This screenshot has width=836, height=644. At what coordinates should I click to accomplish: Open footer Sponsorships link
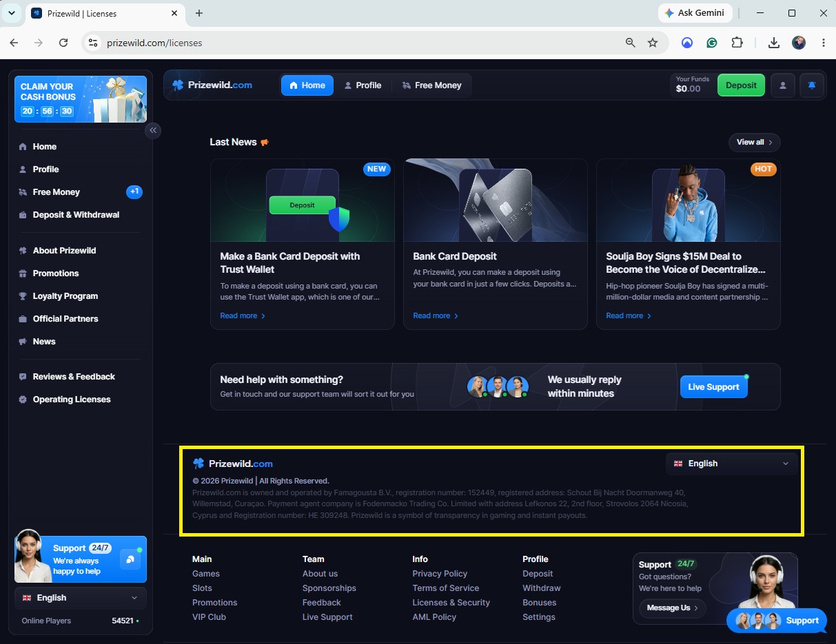coord(329,588)
